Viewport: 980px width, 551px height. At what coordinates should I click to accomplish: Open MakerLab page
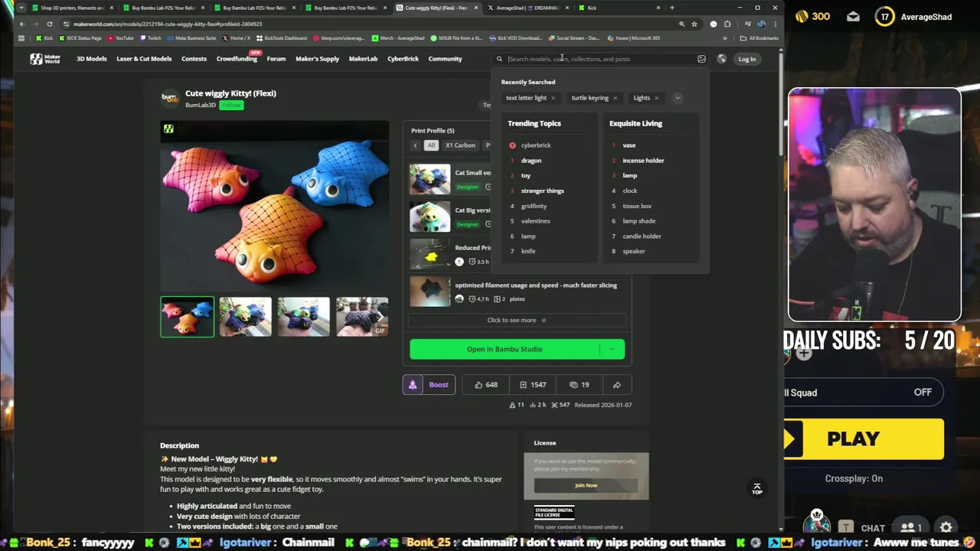tap(363, 59)
